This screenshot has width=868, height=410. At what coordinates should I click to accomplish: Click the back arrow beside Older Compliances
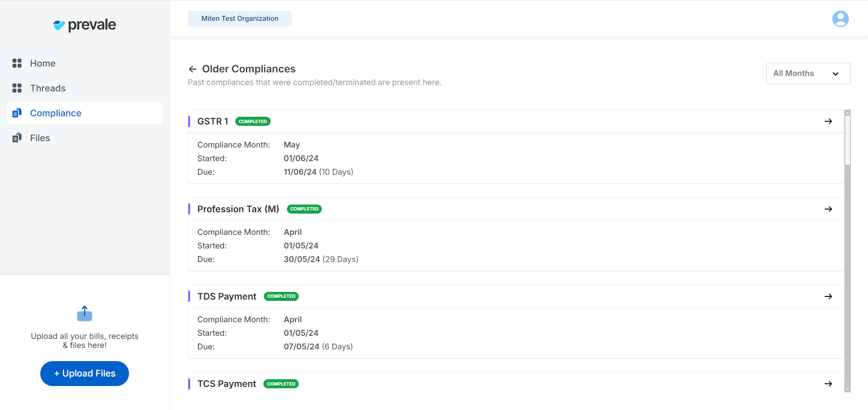coord(192,69)
